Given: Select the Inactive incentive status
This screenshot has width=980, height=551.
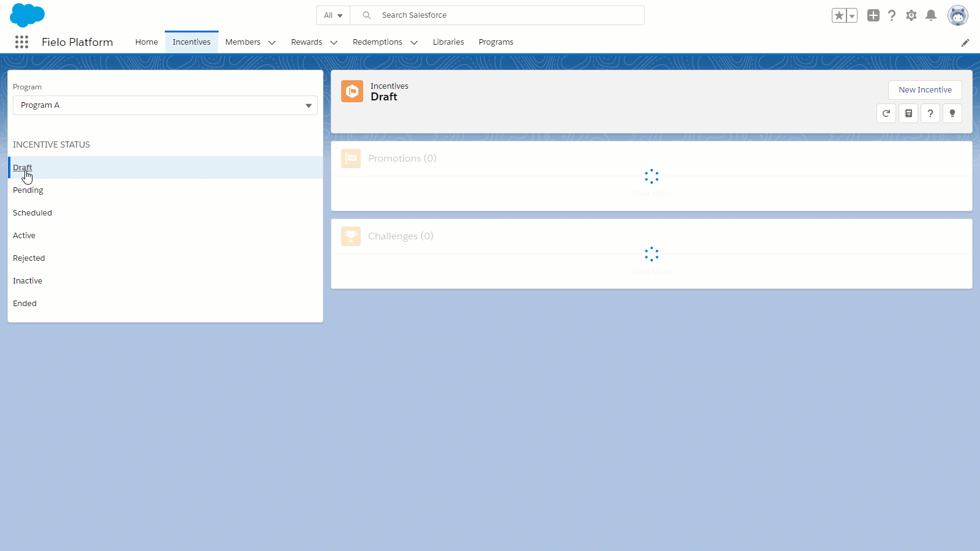Looking at the screenshot, I should coord(165,281).
